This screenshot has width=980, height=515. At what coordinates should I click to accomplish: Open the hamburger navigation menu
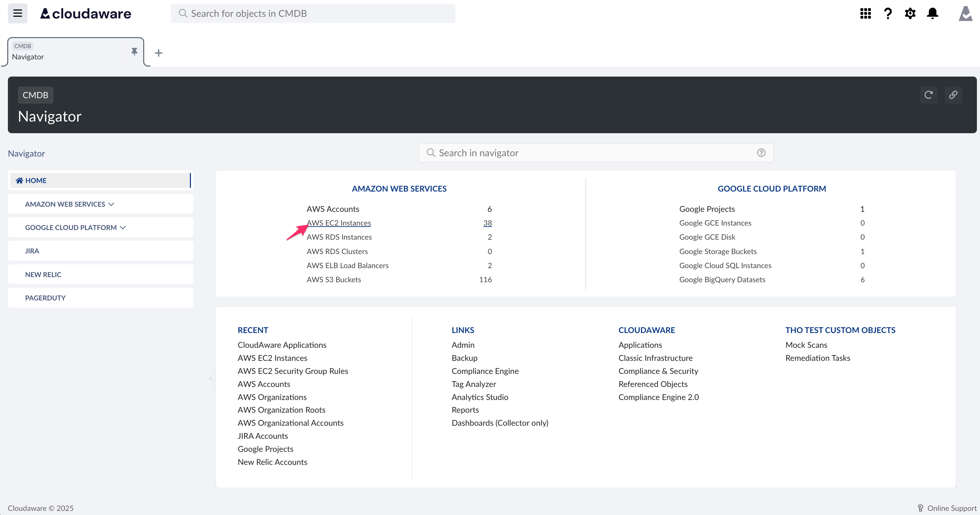[x=17, y=13]
